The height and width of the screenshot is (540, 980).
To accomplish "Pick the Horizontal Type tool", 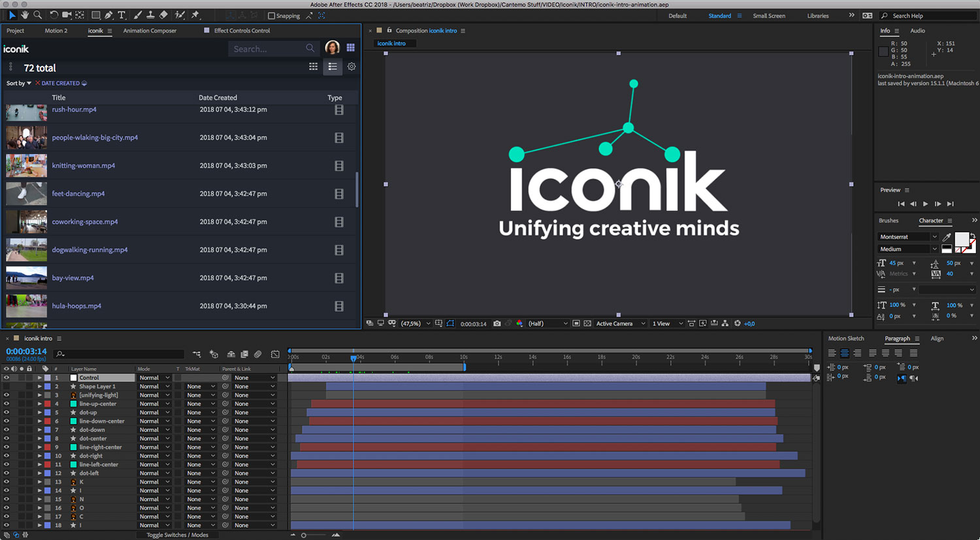I will click(x=122, y=15).
